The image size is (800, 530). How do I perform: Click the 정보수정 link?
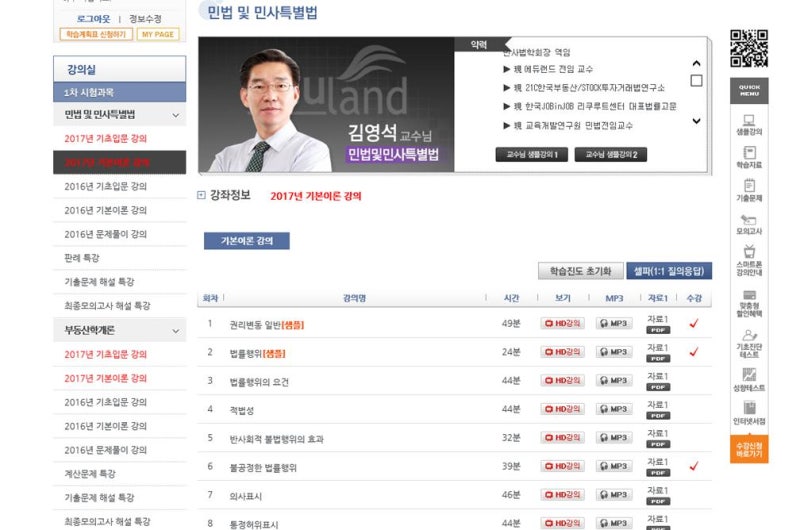point(145,19)
